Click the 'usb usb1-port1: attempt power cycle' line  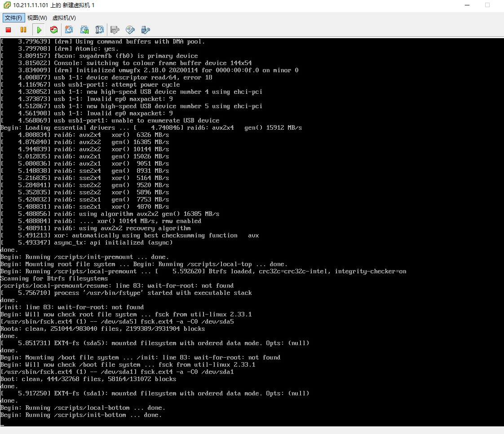coord(90,84)
